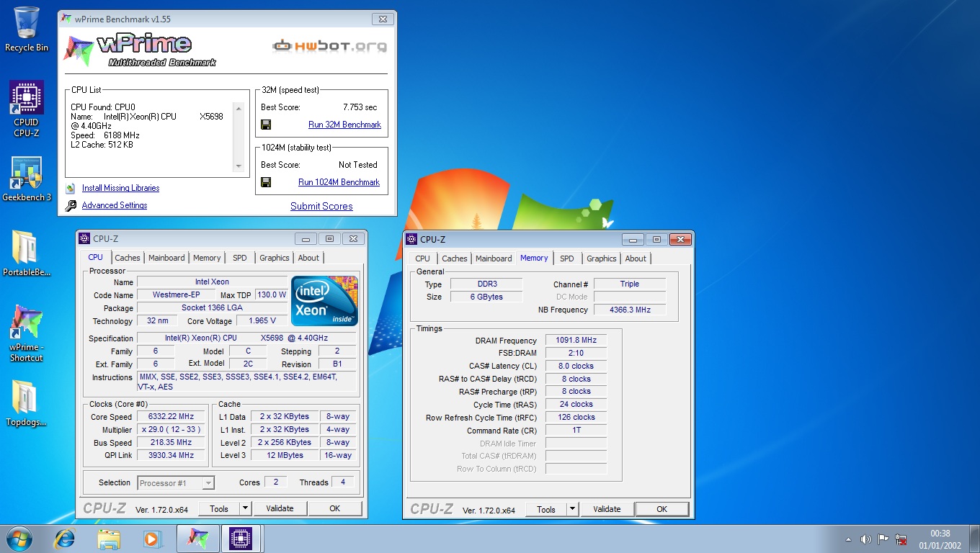Select the DRAM Frequency 1091.8 MHz value
The width and height of the screenshot is (980, 553).
[576, 341]
